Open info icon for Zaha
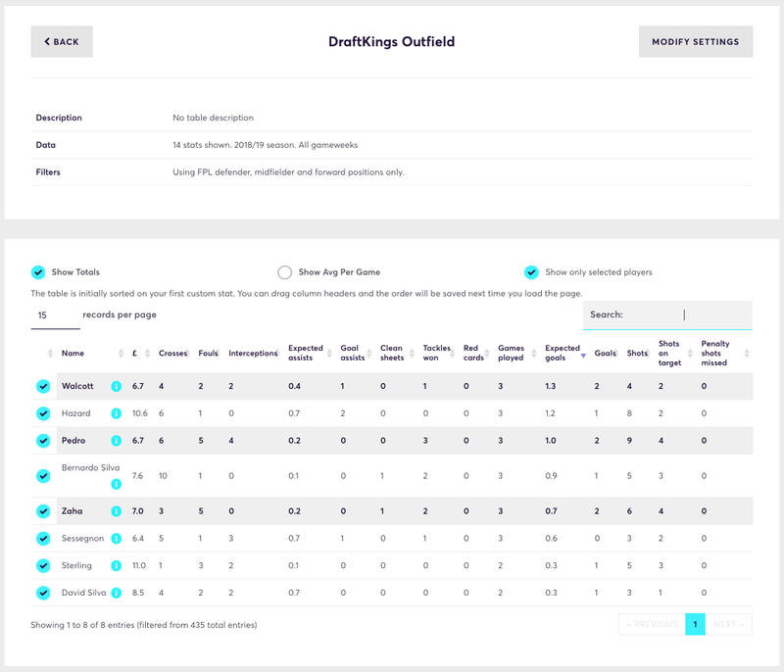 coord(116,511)
